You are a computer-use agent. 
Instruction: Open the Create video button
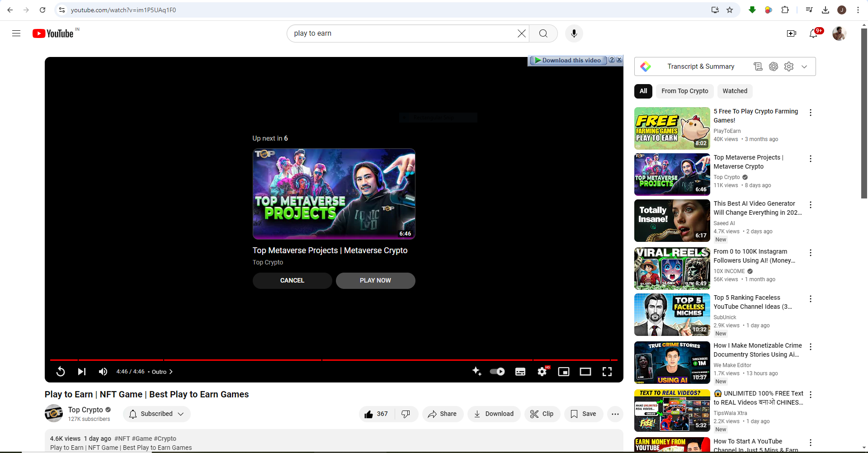(792, 33)
